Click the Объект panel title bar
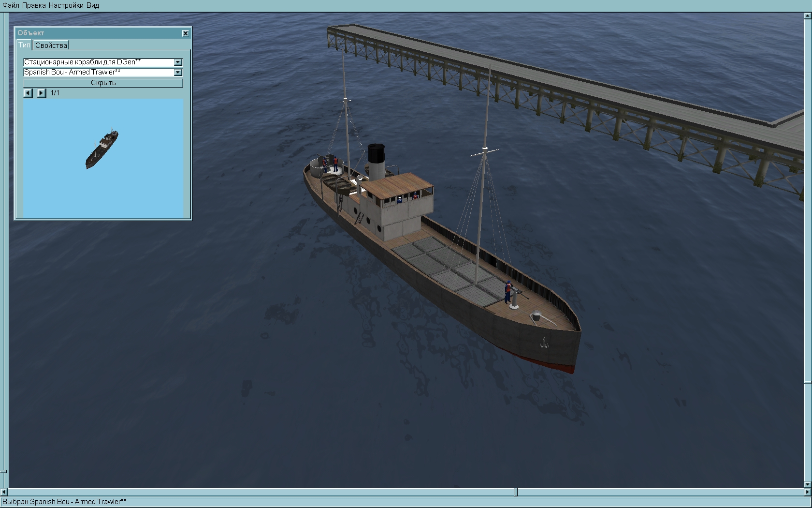 pyautogui.click(x=102, y=33)
